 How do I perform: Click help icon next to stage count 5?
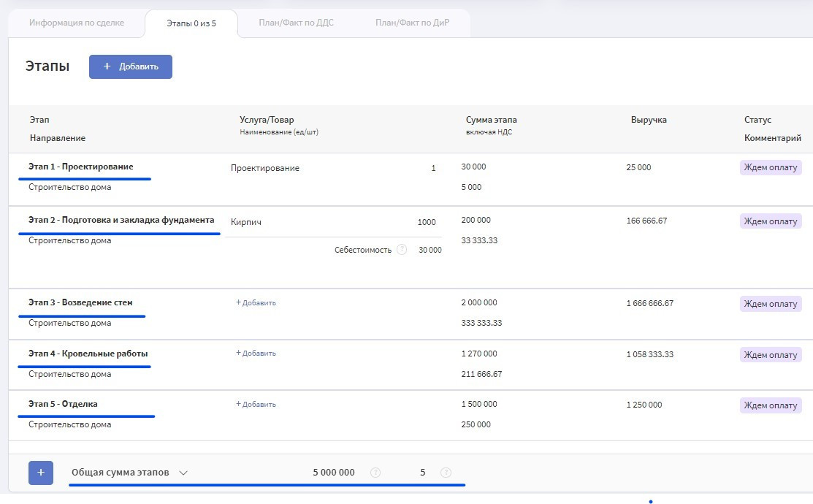click(446, 473)
